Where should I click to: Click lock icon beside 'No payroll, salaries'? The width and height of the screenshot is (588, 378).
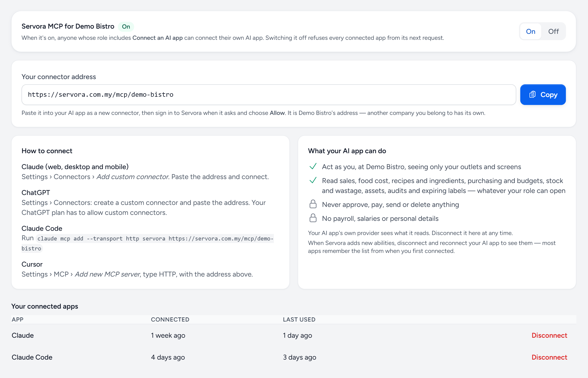point(313,218)
